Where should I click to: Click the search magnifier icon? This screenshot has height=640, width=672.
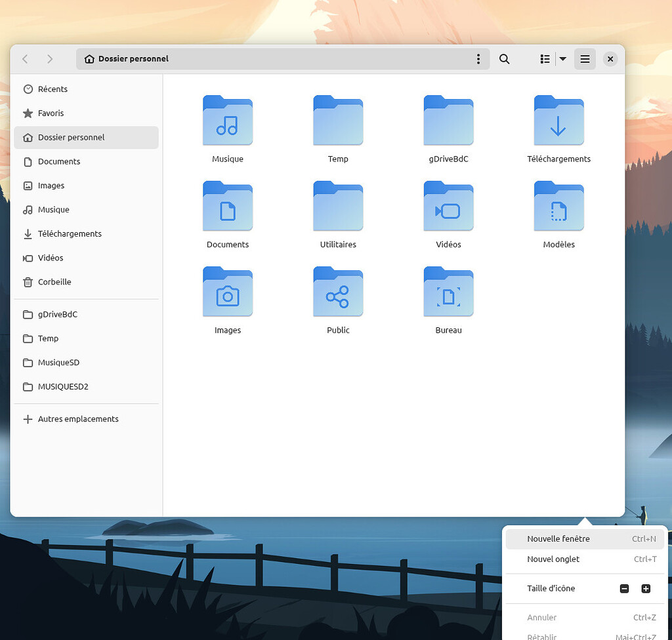coord(504,59)
